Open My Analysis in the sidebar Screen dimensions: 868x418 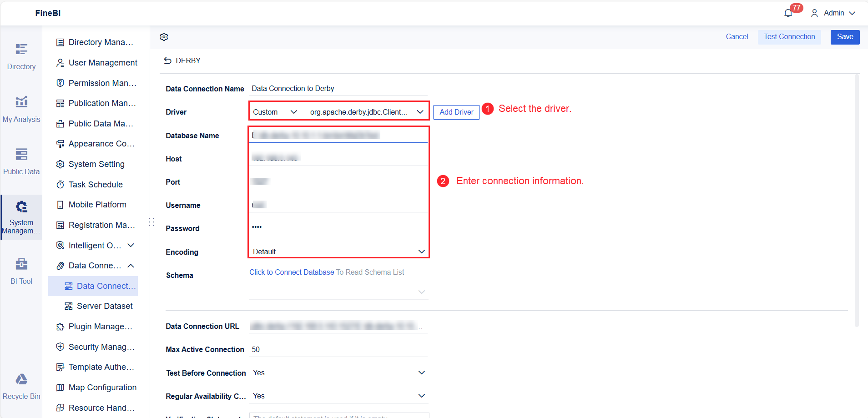21,110
